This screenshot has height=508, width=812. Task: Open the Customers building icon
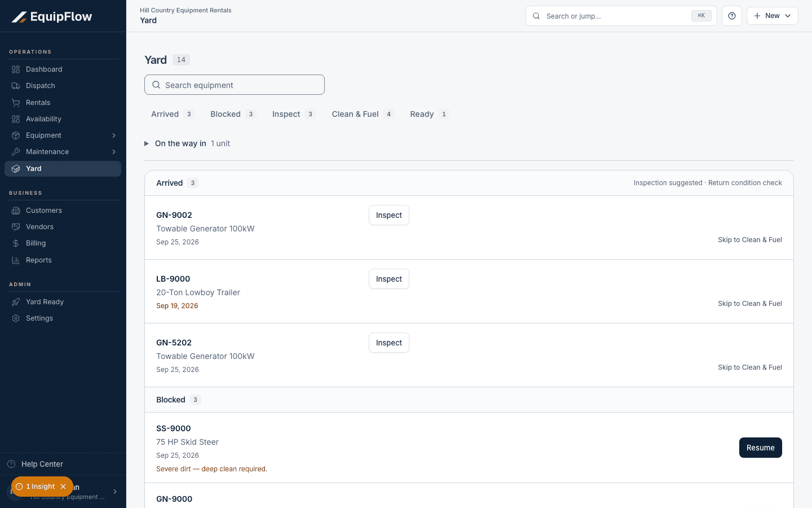coord(16,211)
